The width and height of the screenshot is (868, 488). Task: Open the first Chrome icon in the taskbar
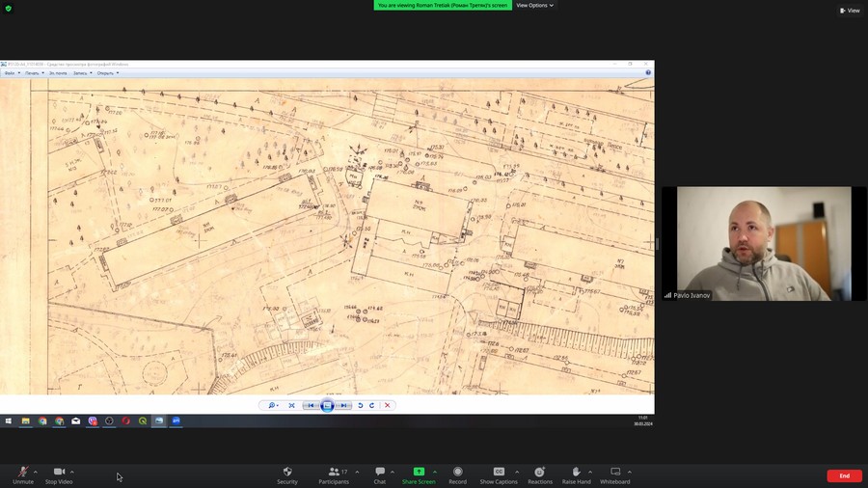42,421
